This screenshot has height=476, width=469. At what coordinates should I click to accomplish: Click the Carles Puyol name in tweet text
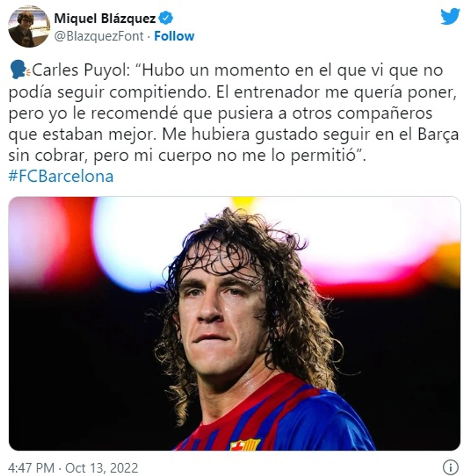click(81, 70)
